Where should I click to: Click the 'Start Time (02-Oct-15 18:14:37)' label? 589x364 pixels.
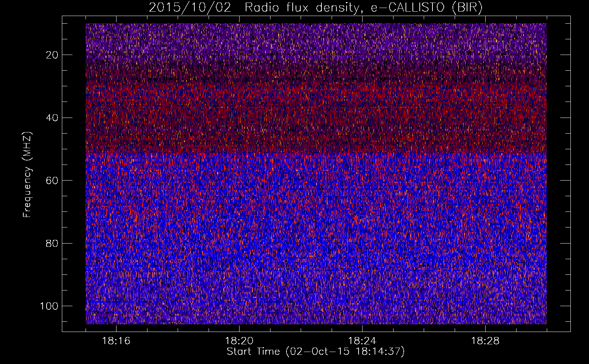(316, 352)
